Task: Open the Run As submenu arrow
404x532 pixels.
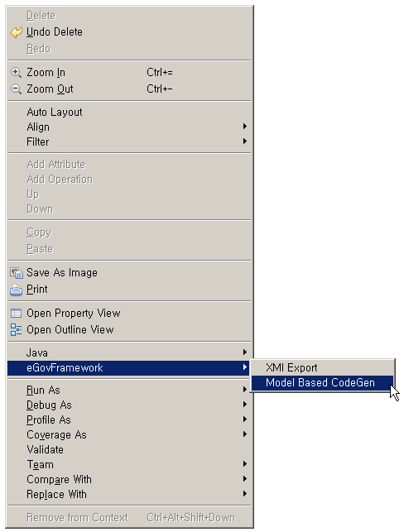Action: coord(245,390)
